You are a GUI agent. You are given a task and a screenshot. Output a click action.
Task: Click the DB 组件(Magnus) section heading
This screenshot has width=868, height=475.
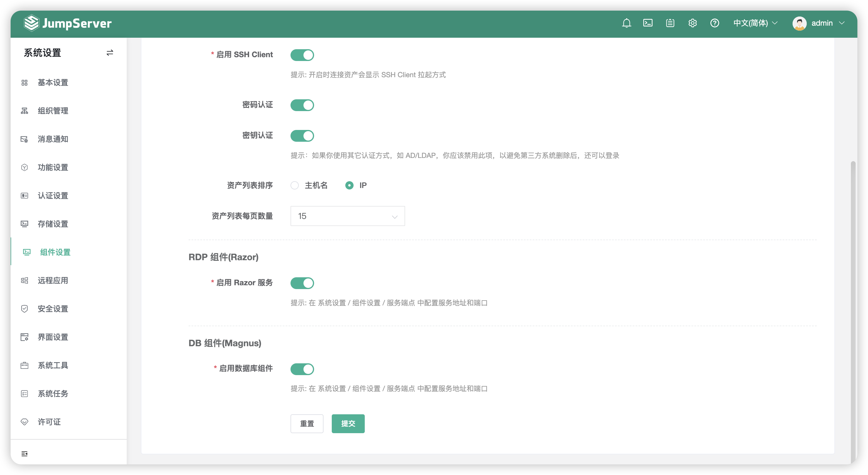[x=225, y=343]
